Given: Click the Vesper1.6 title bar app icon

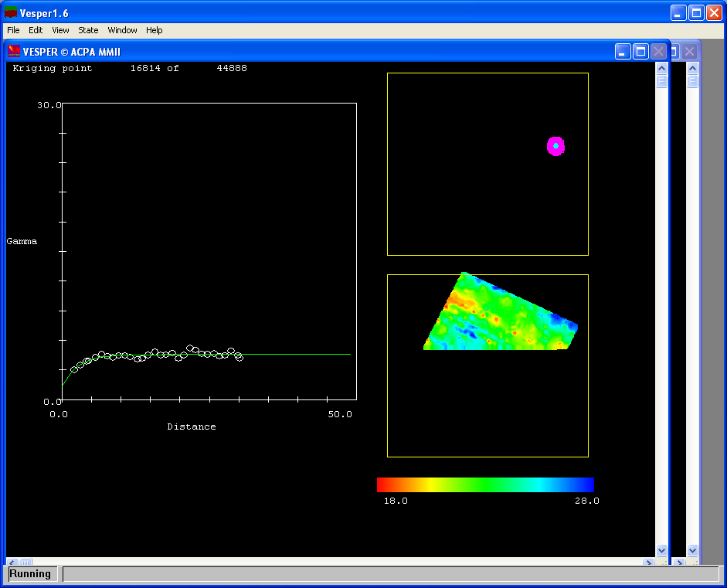Looking at the screenshot, I should [x=11, y=12].
